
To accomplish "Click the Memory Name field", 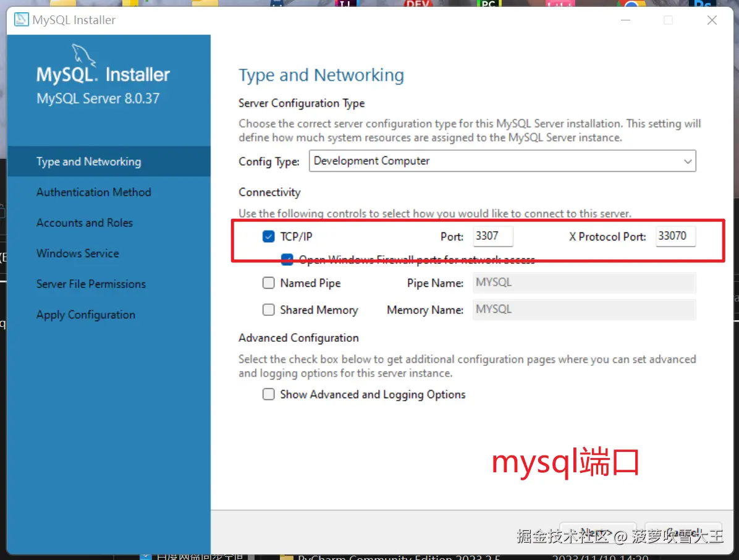I will [x=585, y=310].
